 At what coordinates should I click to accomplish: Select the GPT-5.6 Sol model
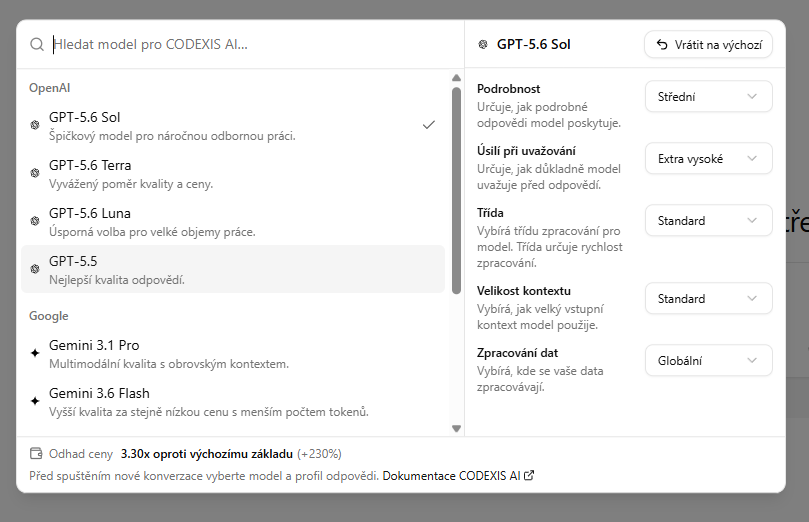coord(233,125)
